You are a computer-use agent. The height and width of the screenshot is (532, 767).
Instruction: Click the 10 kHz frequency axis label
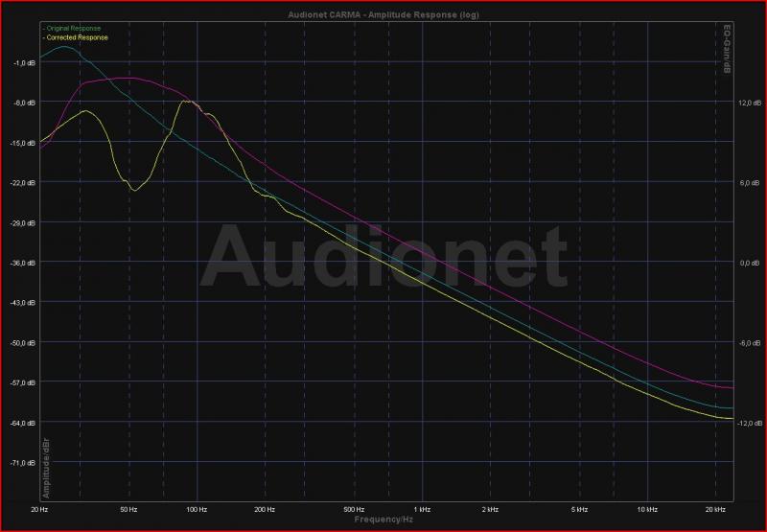tap(647, 510)
